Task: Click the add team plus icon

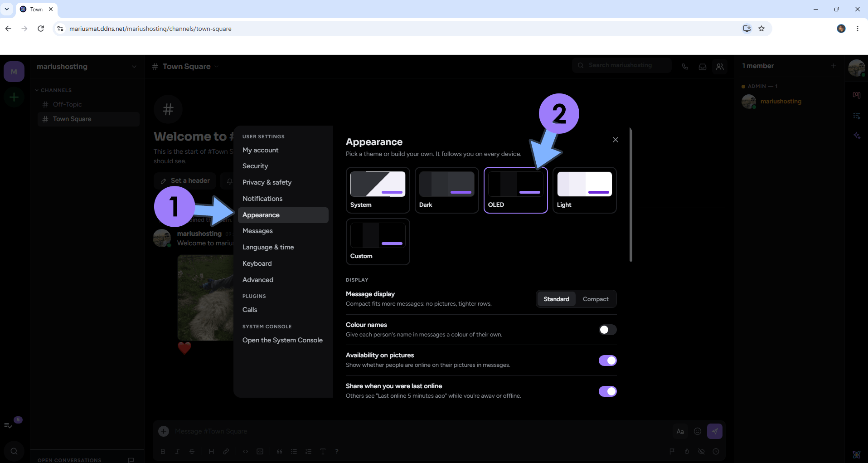Action: (14, 97)
